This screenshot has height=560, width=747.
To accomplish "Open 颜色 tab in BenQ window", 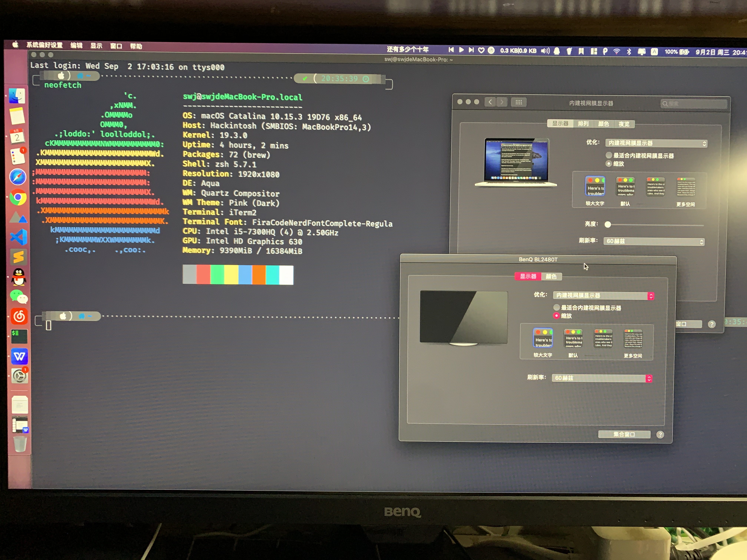I will (551, 276).
